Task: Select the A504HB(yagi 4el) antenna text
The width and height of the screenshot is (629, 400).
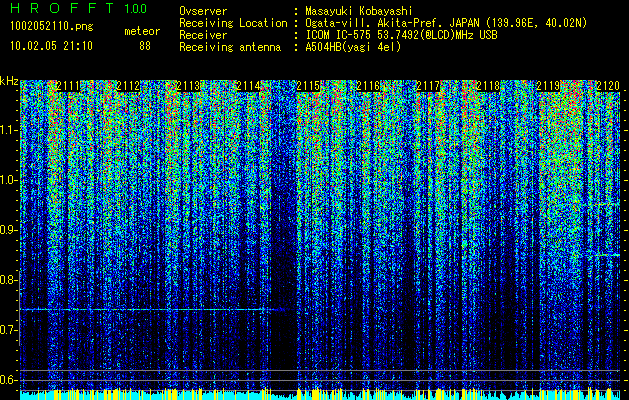Action: click(x=353, y=47)
